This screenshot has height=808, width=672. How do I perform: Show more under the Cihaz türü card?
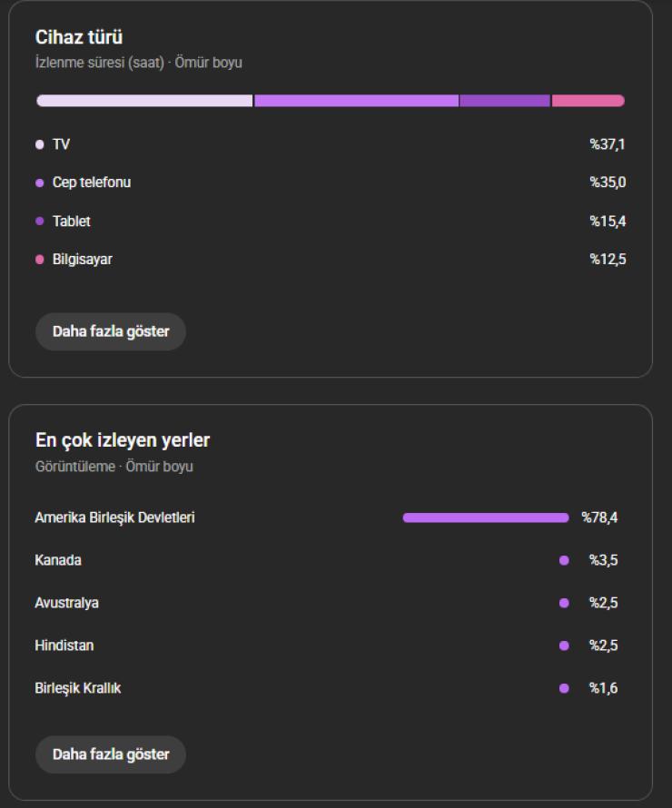111,331
